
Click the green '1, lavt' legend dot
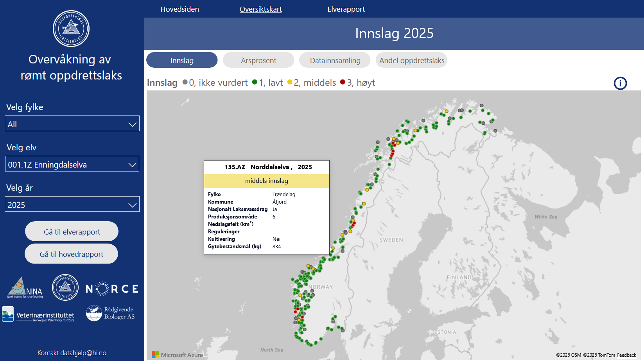(x=255, y=82)
